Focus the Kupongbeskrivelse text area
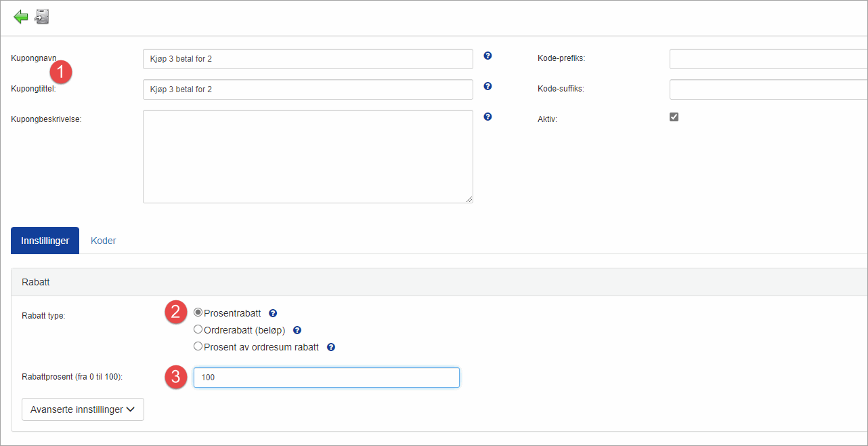This screenshot has width=868, height=446. (307, 157)
